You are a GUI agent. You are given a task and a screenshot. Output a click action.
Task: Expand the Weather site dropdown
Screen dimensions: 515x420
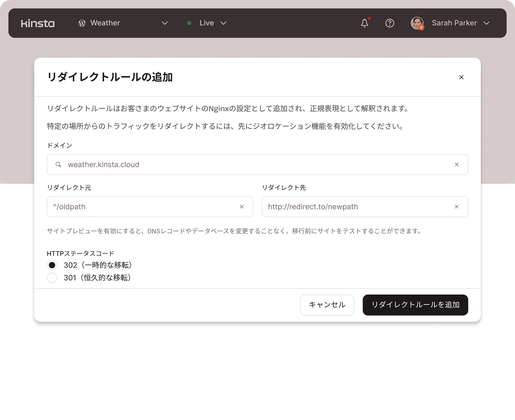click(165, 23)
